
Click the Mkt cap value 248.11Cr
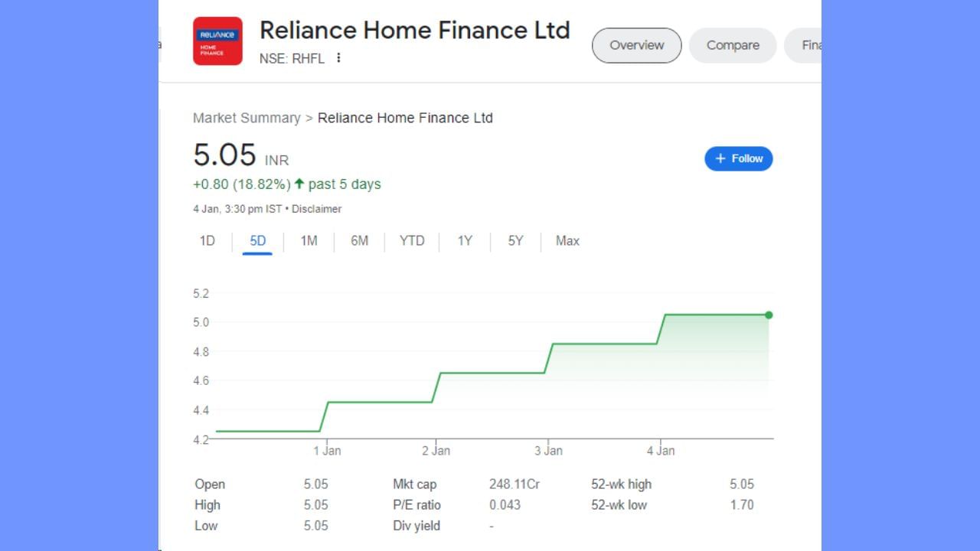point(514,484)
